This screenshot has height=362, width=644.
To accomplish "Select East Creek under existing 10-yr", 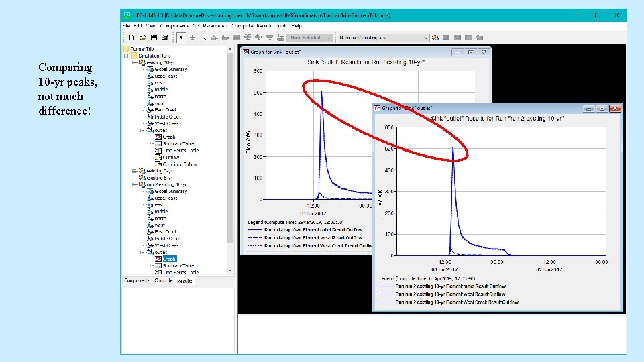I will click(x=166, y=110).
